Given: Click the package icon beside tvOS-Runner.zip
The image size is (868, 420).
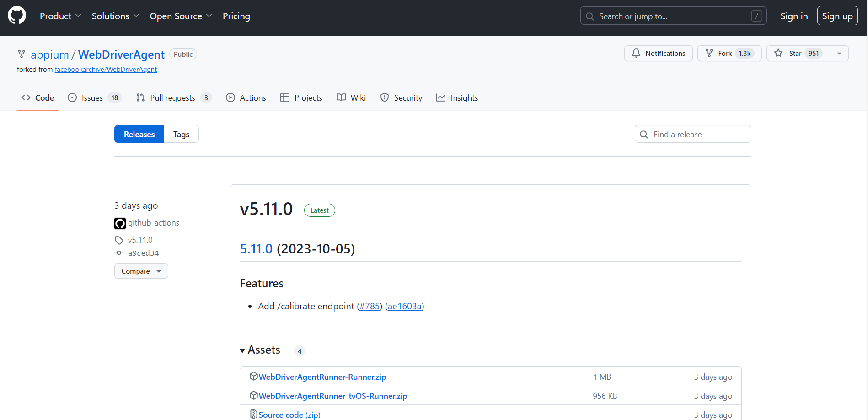Looking at the screenshot, I should point(254,395).
